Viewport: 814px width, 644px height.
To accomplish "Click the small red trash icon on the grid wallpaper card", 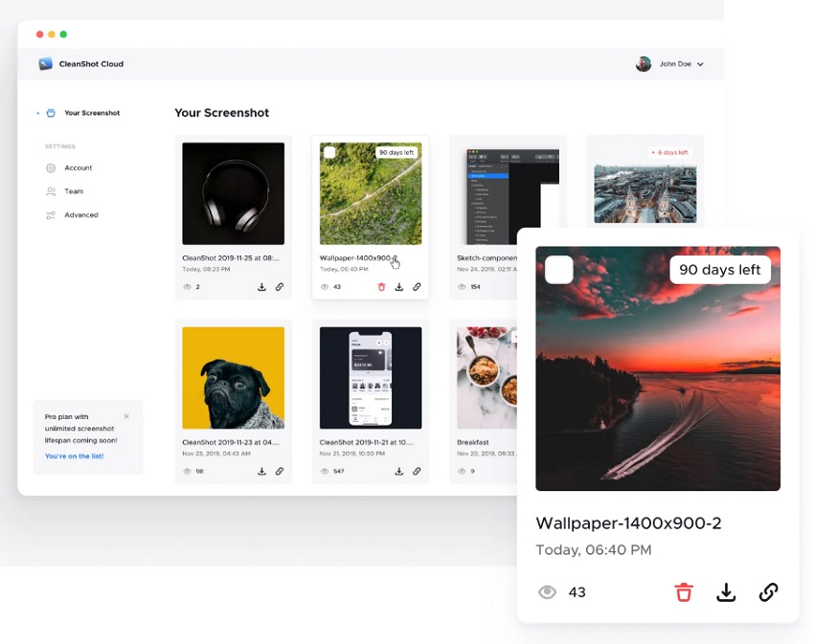I will pos(381,286).
